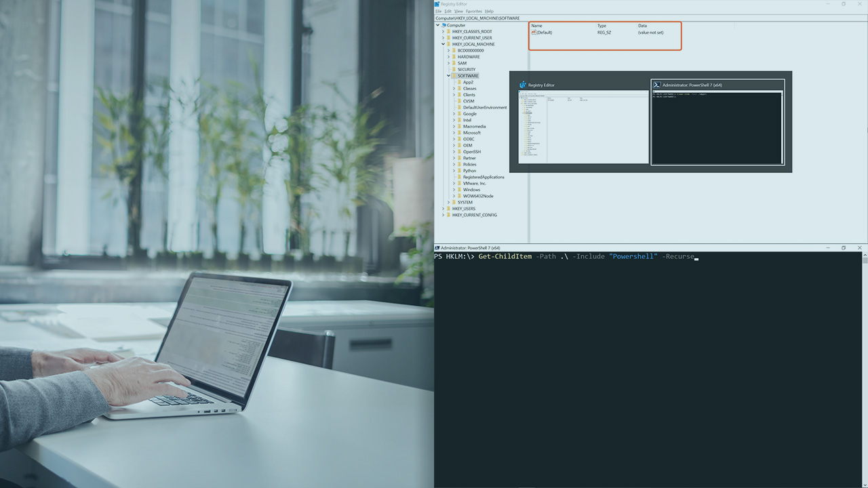
Task: Click the Registry Editor title bar icon
Action: pyautogui.click(x=437, y=4)
